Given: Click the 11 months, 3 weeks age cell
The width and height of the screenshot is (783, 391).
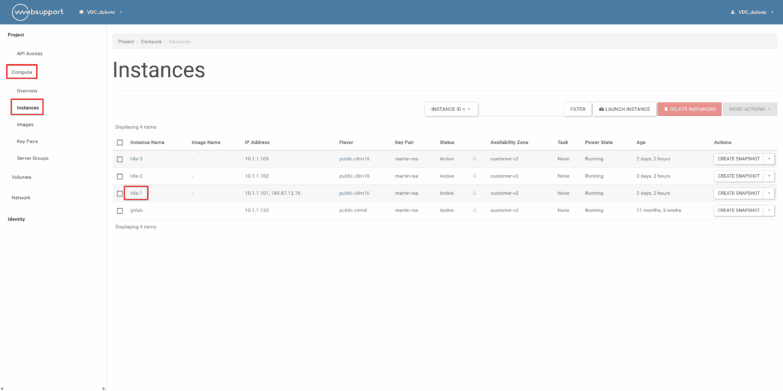Looking at the screenshot, I should [x=659, y=210].
